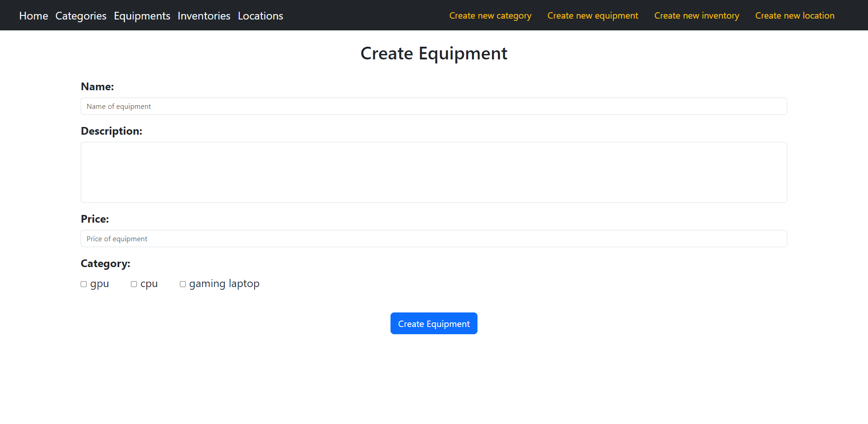Open the Equipments page
The height and width of the screenshot is (424, 868).
tap(142, 15)
